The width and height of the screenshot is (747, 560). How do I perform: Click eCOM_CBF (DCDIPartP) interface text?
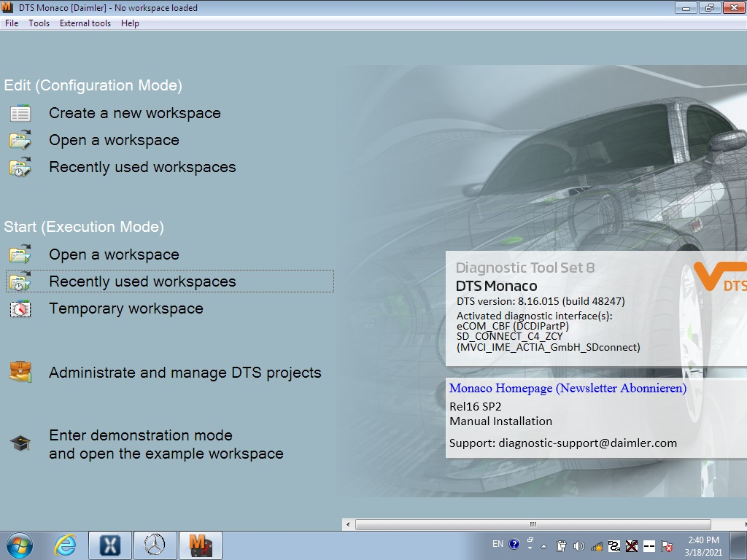click(x=513, y=326)
